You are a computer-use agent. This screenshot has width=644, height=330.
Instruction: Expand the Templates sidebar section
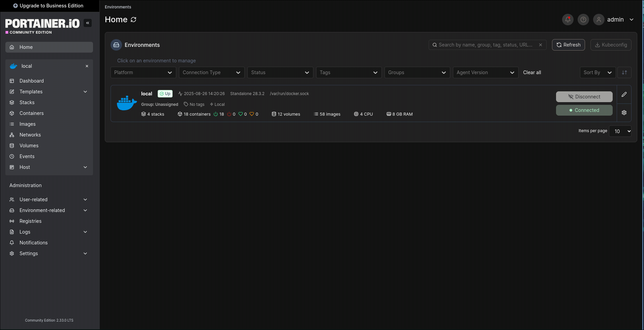(x=85, y=92)
